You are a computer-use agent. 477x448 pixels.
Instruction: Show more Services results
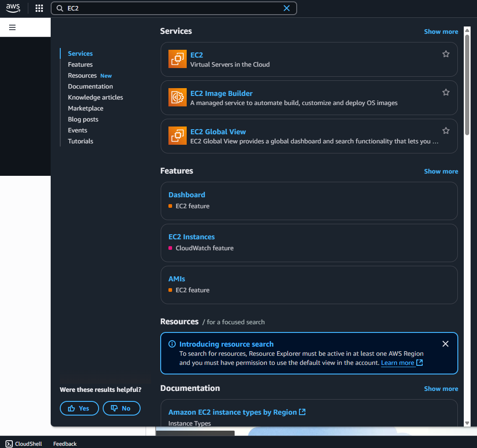441,31
